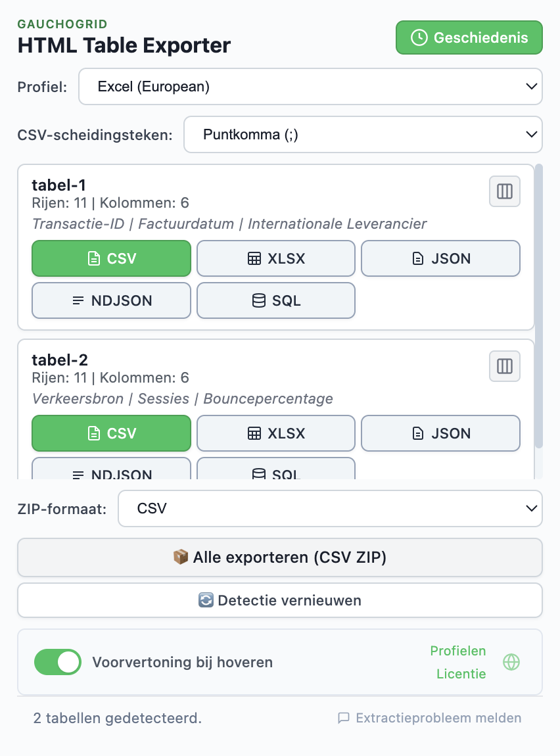Open the JSON export option for tabel-1

point(417,258)
